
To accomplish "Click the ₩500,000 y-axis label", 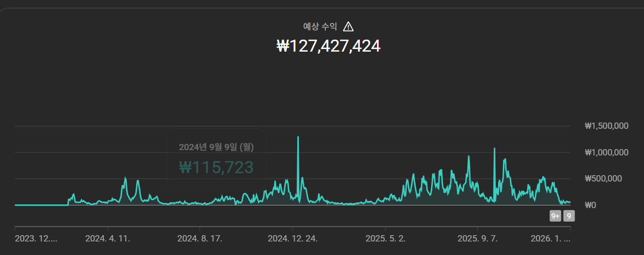I will point(603,179).
